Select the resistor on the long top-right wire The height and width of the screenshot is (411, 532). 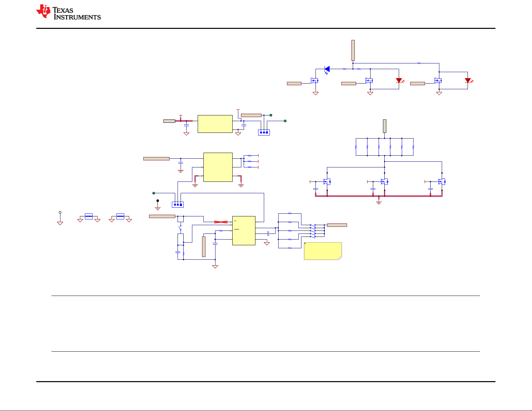[x=419, y=63]
